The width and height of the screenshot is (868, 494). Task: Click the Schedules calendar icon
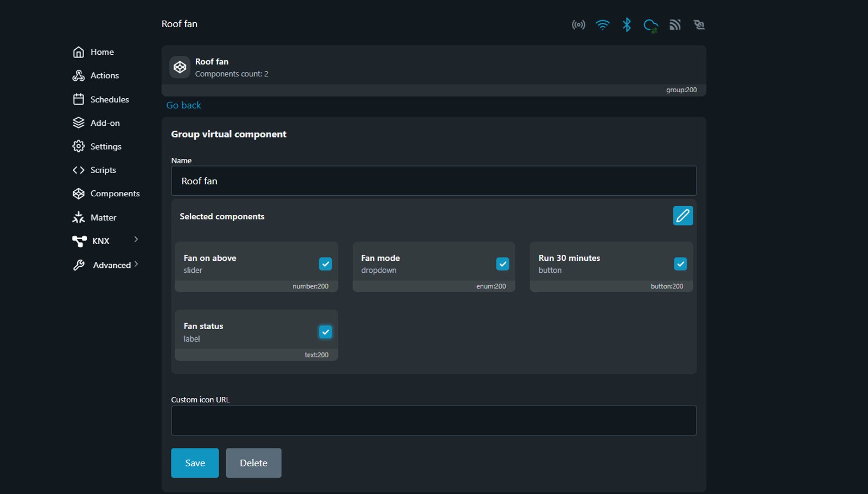pos(79,99)
